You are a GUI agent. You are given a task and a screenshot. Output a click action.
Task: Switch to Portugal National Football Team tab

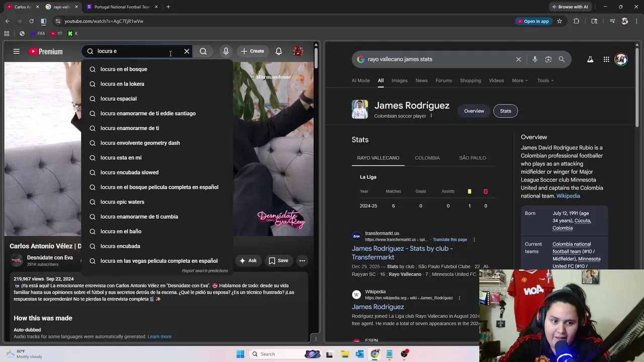tap(122, 7)
